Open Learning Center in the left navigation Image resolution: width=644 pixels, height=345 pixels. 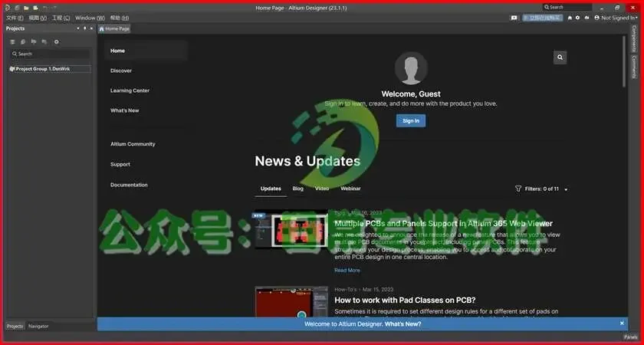130,90
